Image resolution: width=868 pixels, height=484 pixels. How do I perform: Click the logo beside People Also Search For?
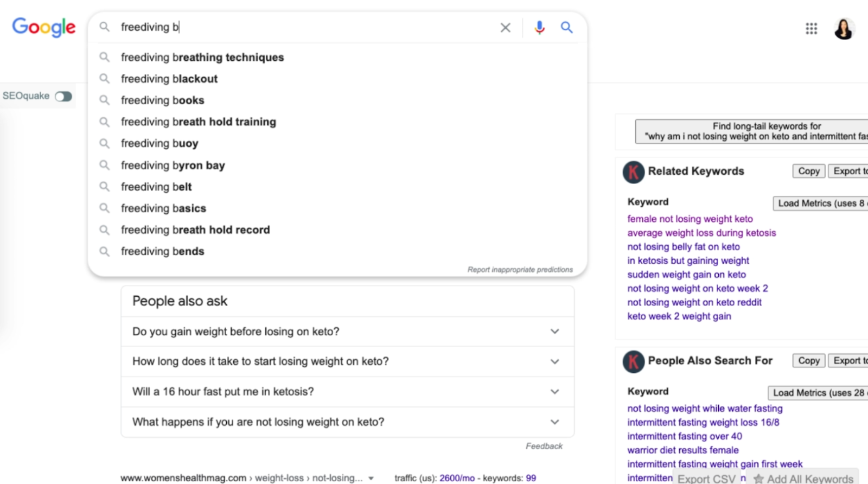(x=633, y=361)
